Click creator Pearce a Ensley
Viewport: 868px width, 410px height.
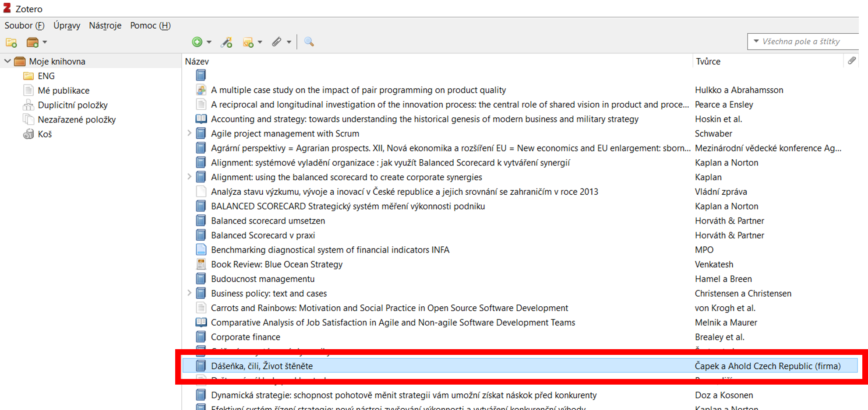coord(724,104)
